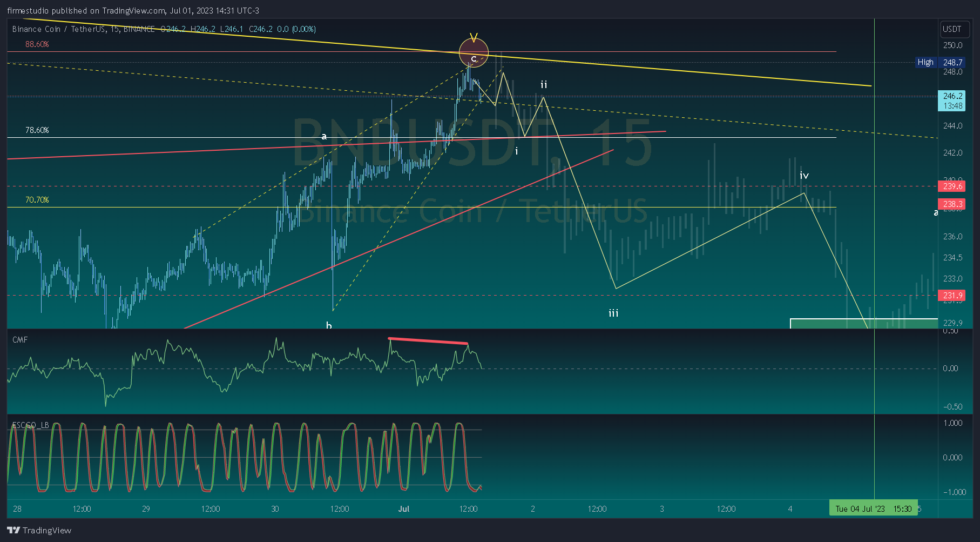Image resolution: width=980 pixels, height=542 pixels.
Task: Select the 88.60% Fibonacci level label
Action: pos(37,44)
